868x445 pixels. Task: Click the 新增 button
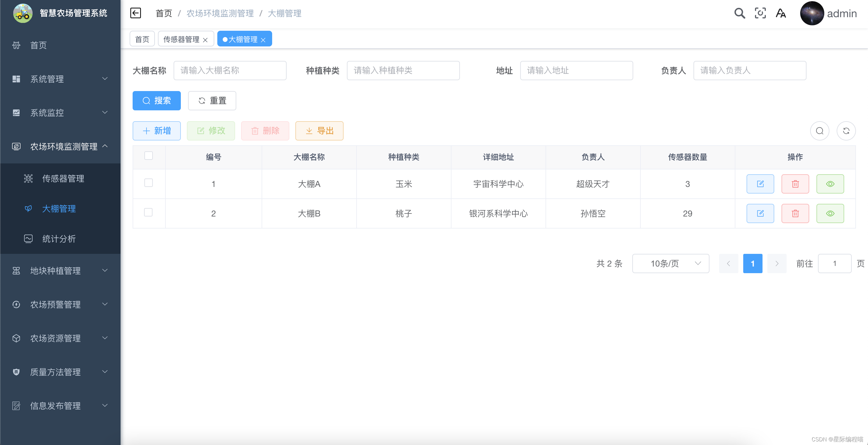coord(157,131)
